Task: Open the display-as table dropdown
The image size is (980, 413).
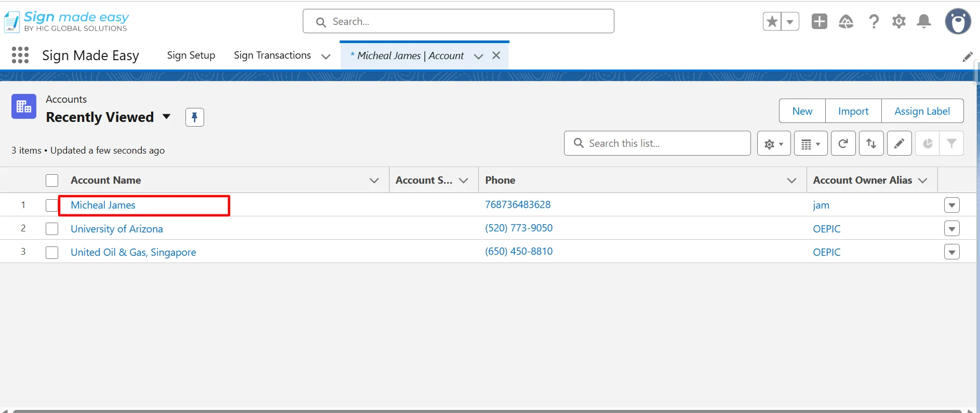Action: (811, 143)
